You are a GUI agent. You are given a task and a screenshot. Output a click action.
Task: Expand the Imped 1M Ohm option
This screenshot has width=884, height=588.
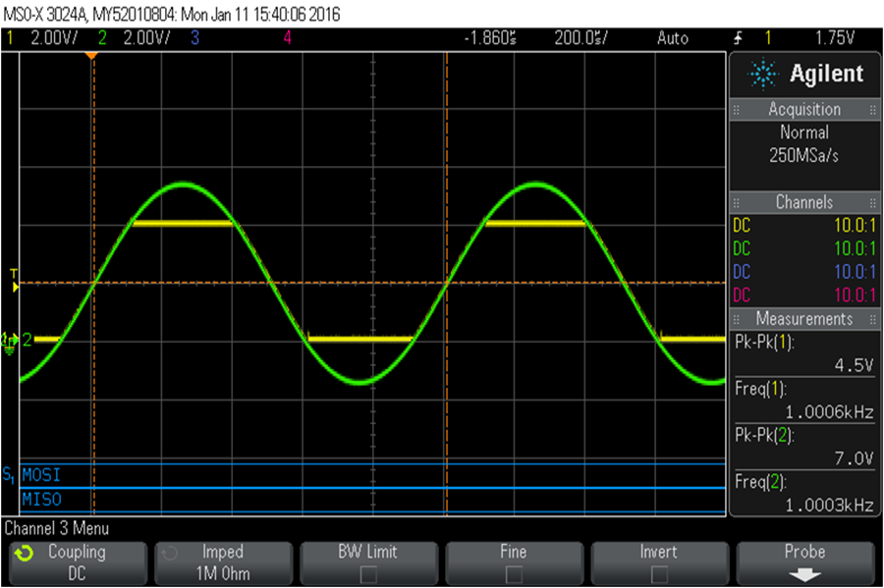(223, 563)
